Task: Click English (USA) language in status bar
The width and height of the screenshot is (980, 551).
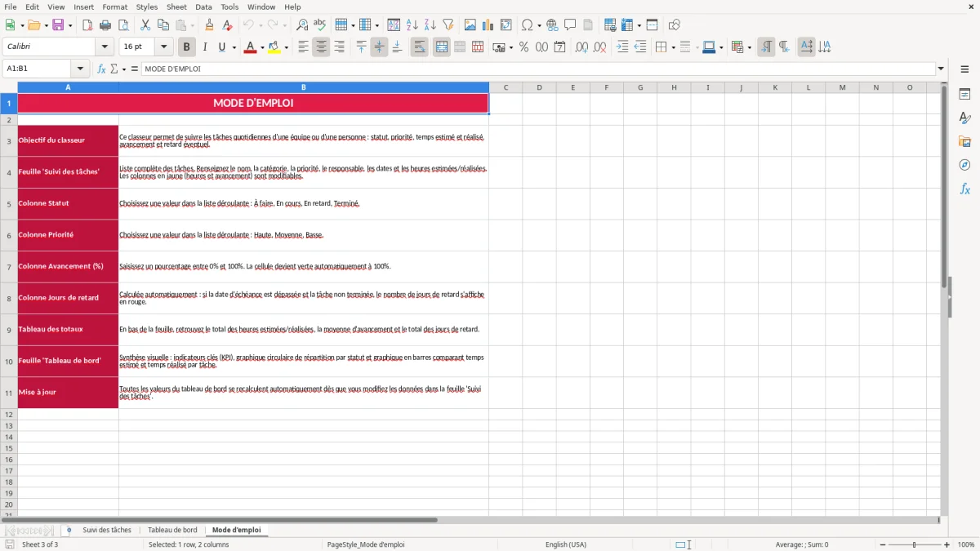Action: (x=566, y=544)
